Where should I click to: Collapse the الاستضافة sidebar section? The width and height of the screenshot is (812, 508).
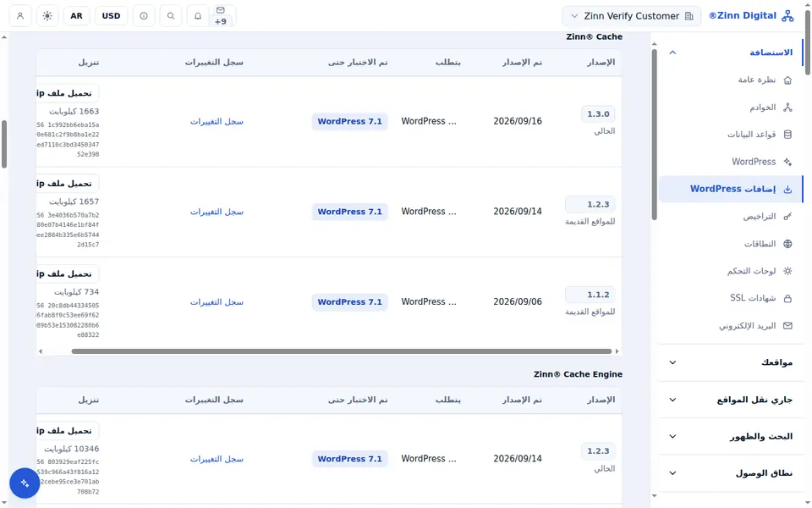pyautogui.click(x=731, y=52)
